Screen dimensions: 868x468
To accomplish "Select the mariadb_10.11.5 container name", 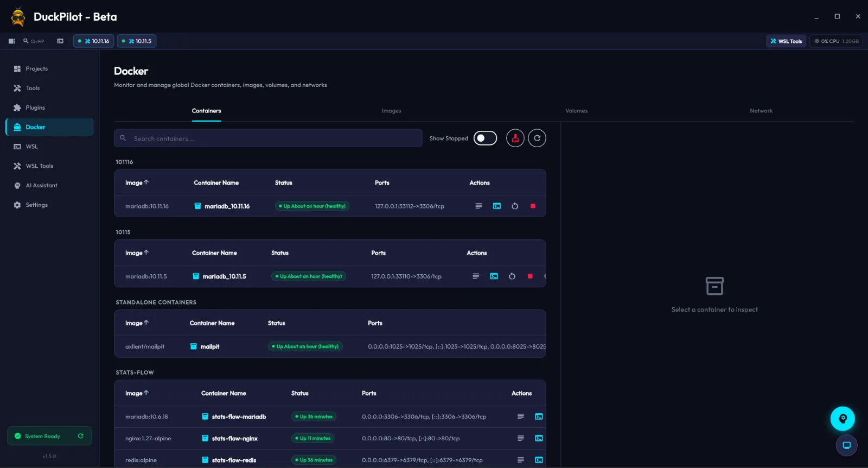I will pyautogui.click(x=225, y=276).
